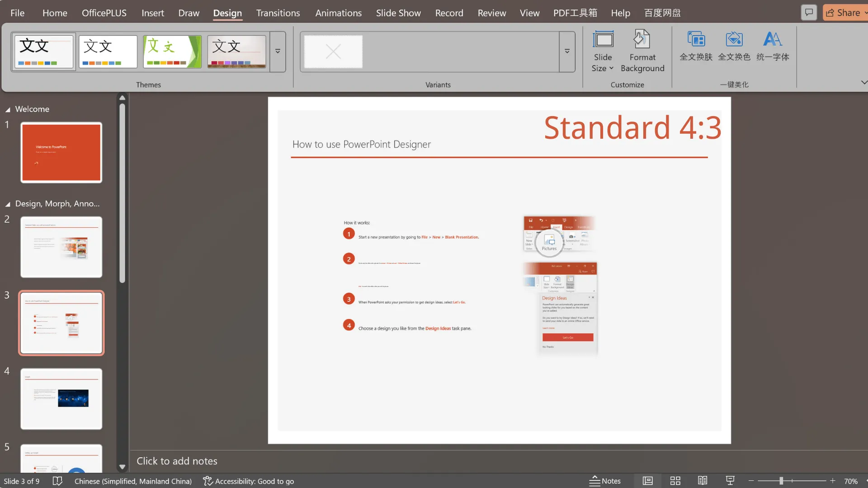
Task: Open the Animations tab
Action: [338, 13]
